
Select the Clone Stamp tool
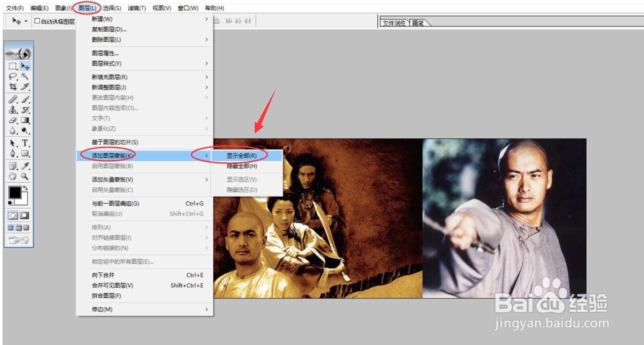[13, 110]
